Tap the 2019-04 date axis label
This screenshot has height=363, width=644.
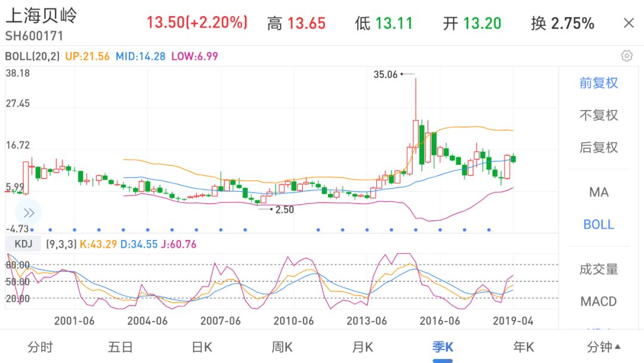(x=513, y=321)
